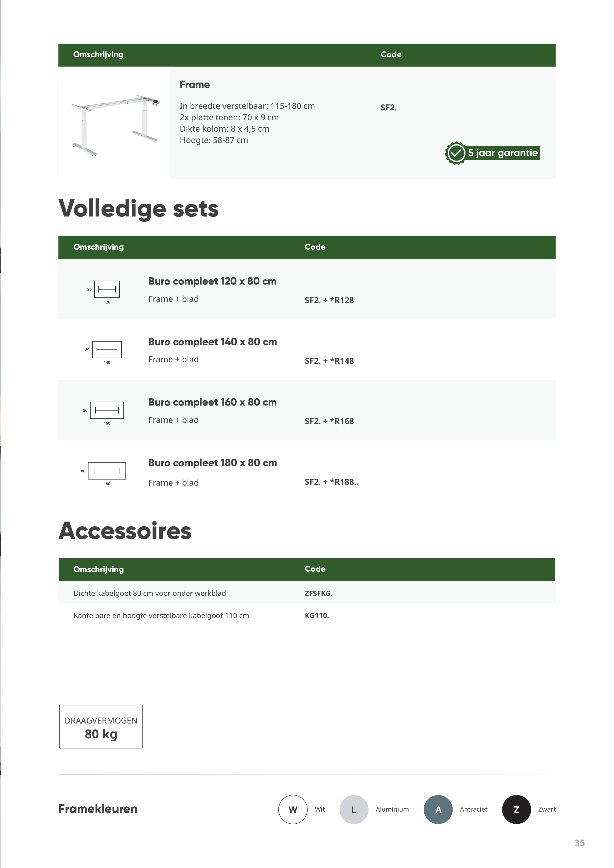Pick the Antraciet A frame color circle
The image size is (614, 868).
pos(438,809)
